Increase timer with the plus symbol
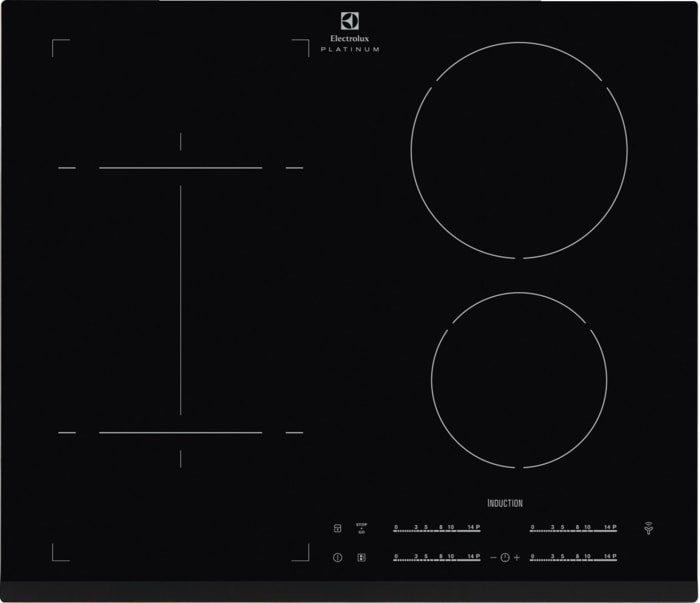700x603 pixels. (517, 557)
